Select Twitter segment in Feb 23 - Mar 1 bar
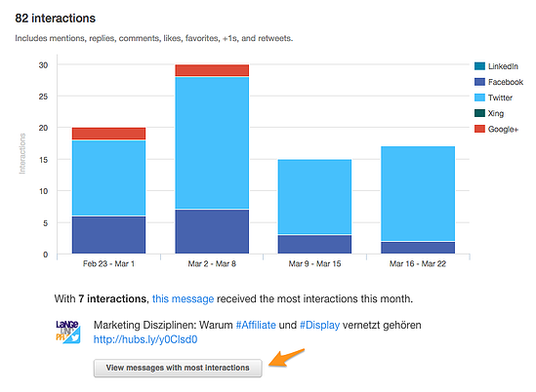The height and width of the screenshot is (392, 536). (108, 177)
